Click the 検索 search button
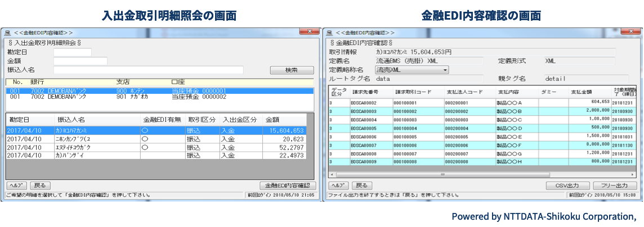The image size is (644, 227). (x=291, y=70)
